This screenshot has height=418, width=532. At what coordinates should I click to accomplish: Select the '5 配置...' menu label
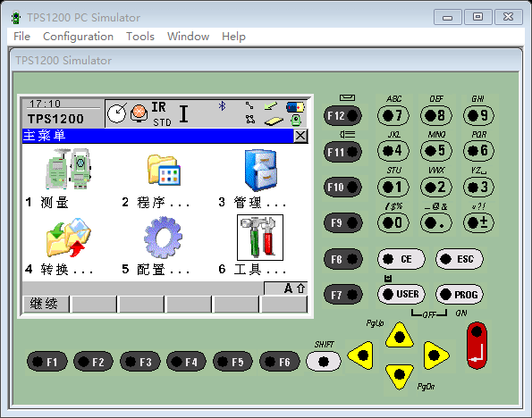(x=156, y=270)
